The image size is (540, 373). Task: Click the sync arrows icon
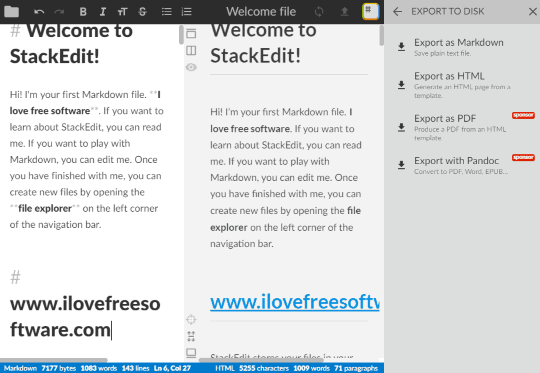point(319,12)
